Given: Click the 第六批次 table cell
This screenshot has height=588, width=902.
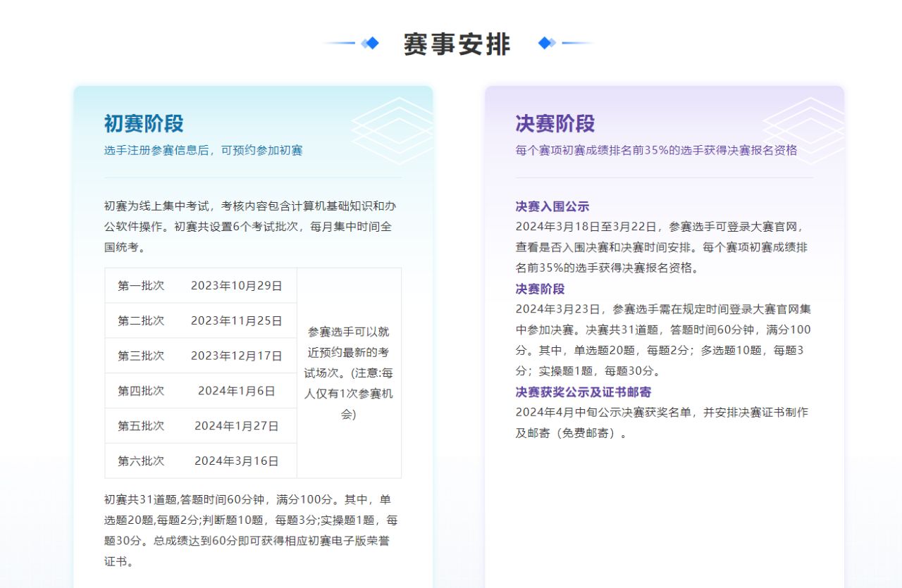Looking at the screenshot, I should (x=141, y=461).
